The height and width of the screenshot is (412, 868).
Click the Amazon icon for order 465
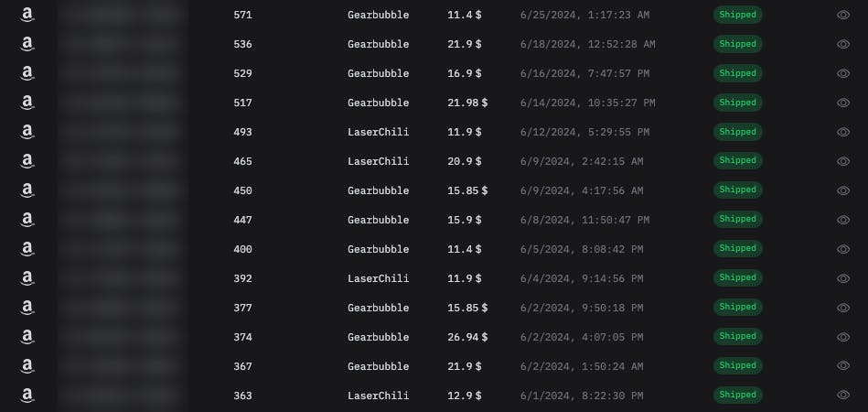pyautogui.click(x=27, y=162)
